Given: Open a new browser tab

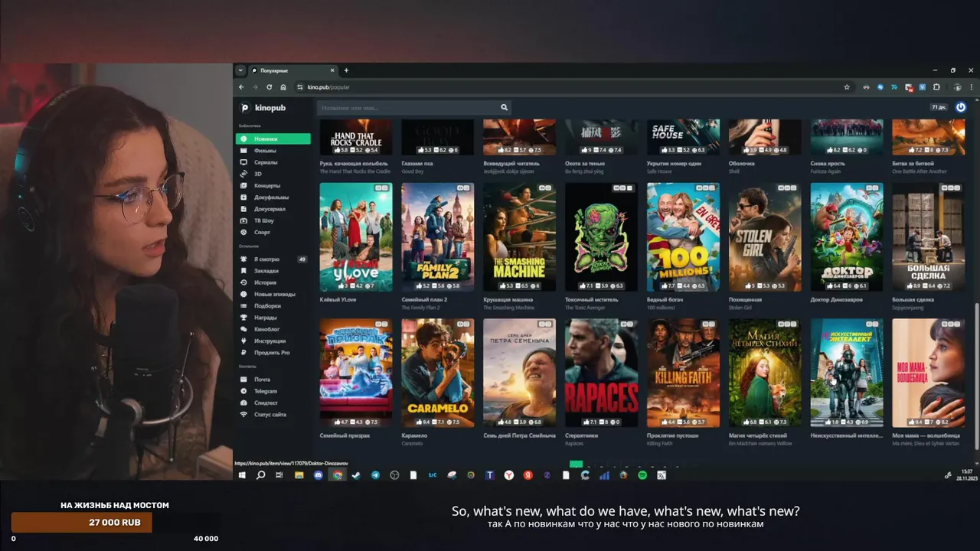Looking at the screenshot, I should [346, 70].
